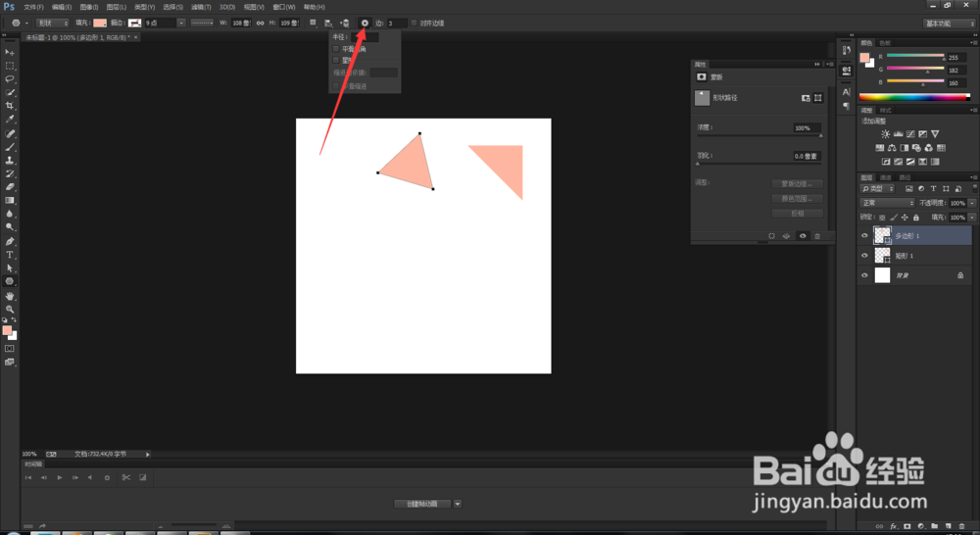Toggle lock position icon in Layers
Screen dimensions: 980x535
905,218
